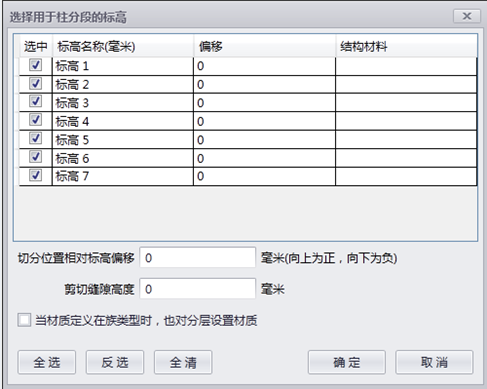This screenshot has height=389, width=487.
Task: Confirm with the 确定 button
Action: (x=347, y=362)
